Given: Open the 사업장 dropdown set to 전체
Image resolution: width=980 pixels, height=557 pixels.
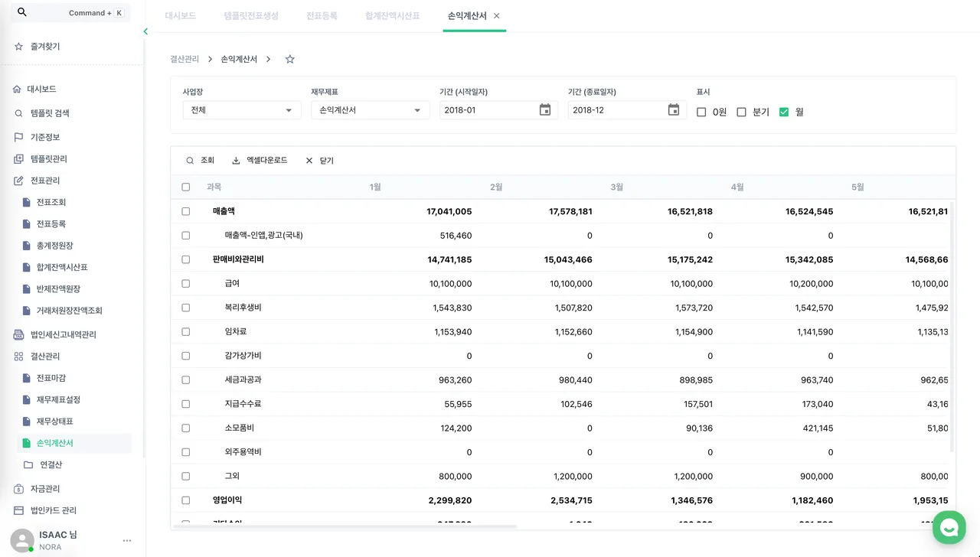Looking at the screenshot, I should 242,110.
